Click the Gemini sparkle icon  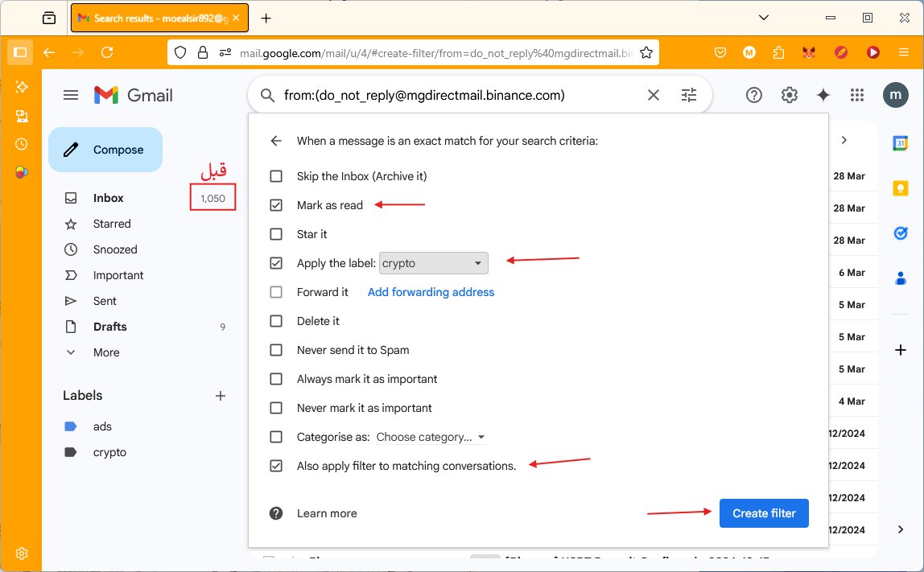[x=823, y=95]
